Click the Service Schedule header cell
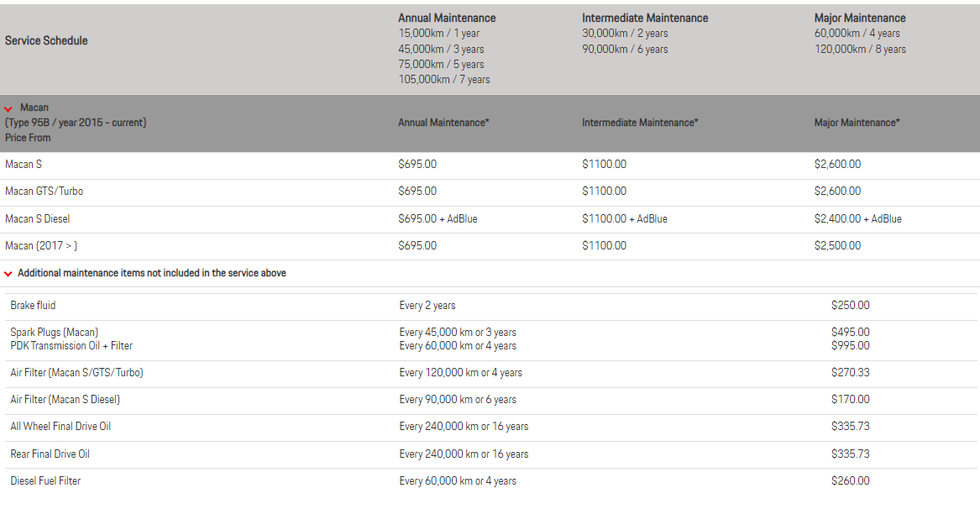This screenshot has width=980, height=509. coord(46,40)
